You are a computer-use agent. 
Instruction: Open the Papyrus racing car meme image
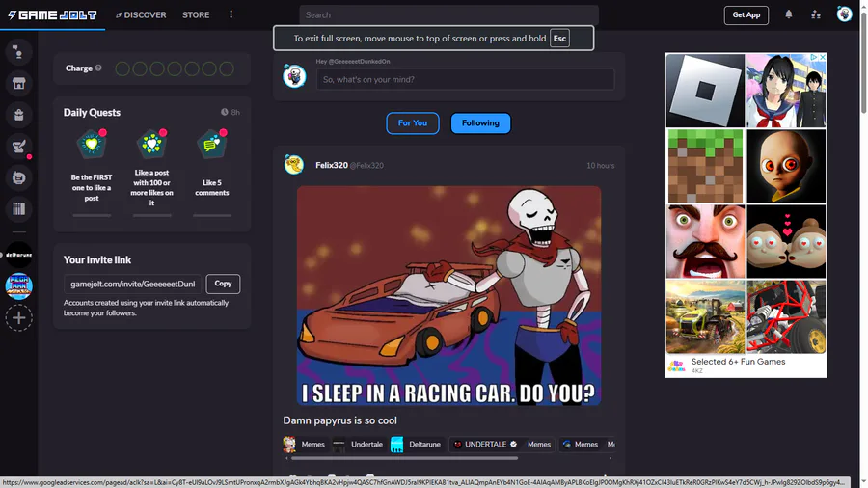point(448,295)
